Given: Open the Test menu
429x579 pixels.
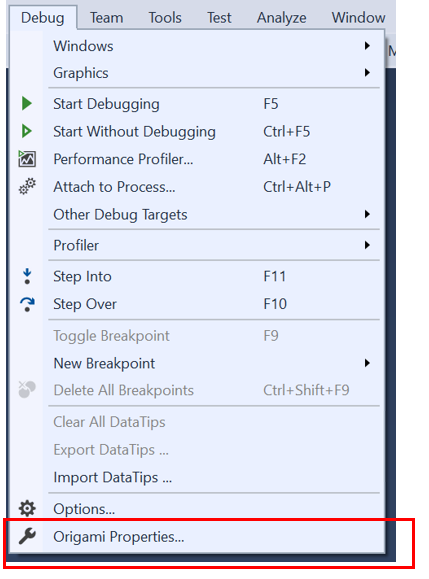Looking at the screenshot, I should 219,18.
